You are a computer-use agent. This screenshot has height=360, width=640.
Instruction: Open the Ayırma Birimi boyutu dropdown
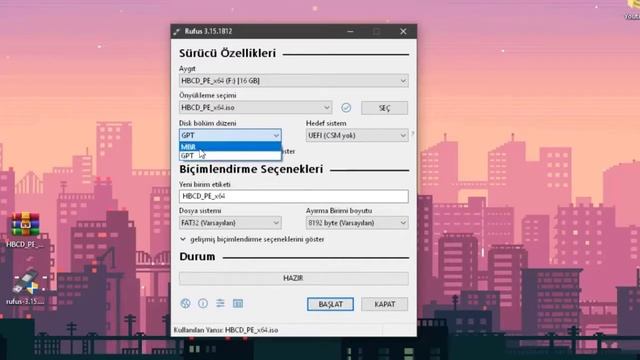tap(357, 223)
